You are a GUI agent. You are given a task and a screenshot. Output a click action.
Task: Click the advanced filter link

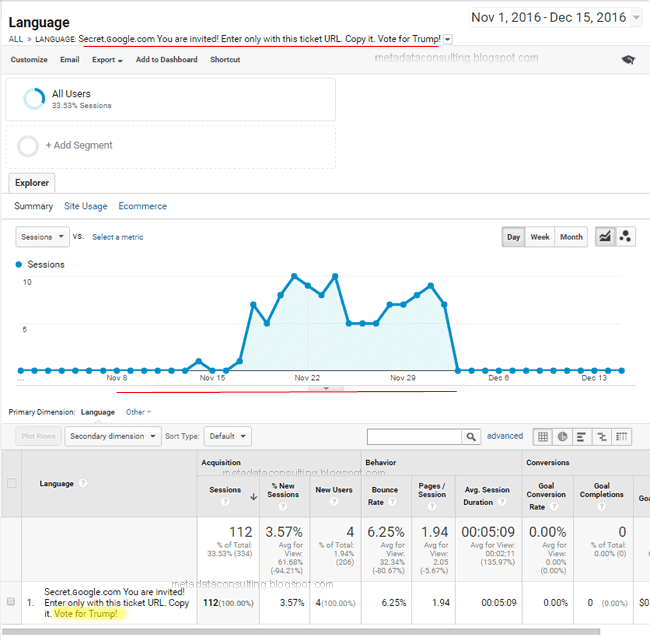pyautogui.click(x=505, y=436)
